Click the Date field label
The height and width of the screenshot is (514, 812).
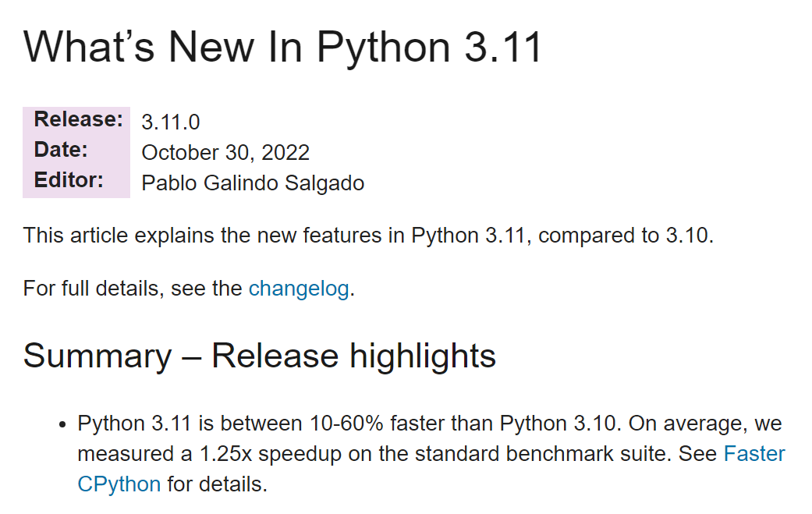(x=61, y=150)
